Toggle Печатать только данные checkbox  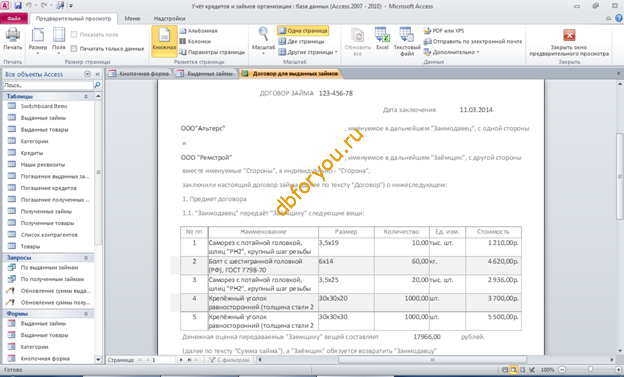(x=74, y=49)
